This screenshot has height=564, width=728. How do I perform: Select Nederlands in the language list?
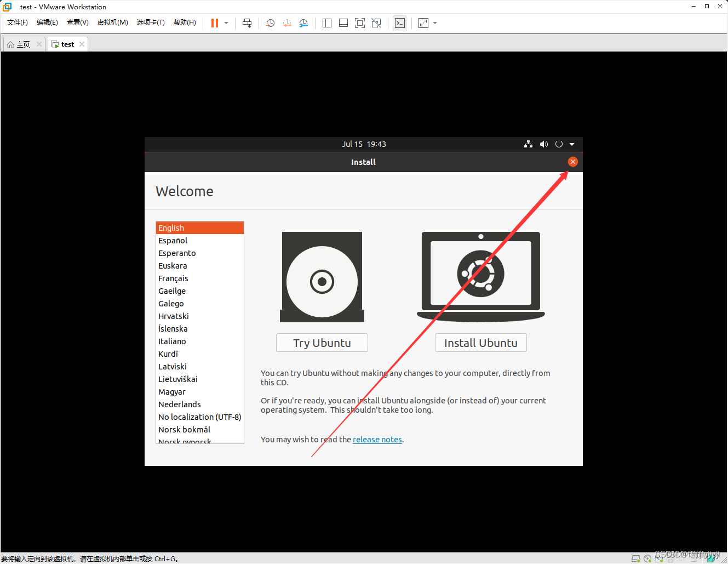[x=200, y=405]
